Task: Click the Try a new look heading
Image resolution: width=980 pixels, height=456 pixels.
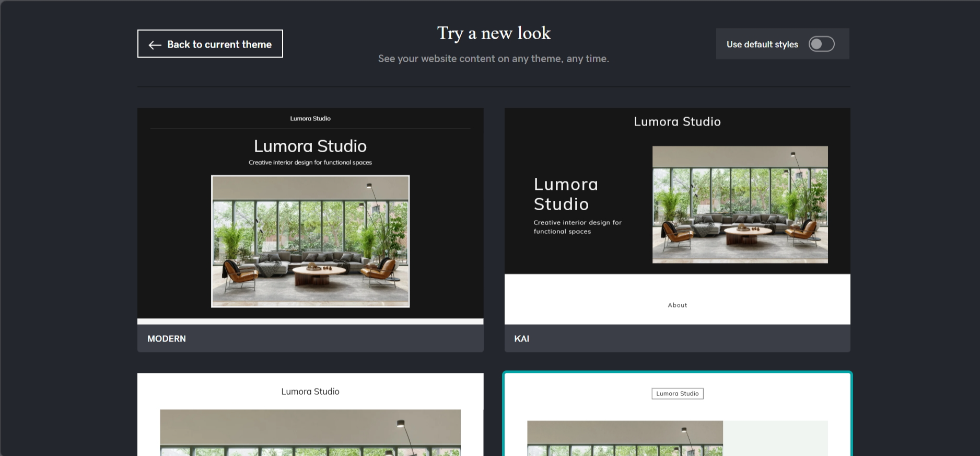Action: click(x=494, y=33)
